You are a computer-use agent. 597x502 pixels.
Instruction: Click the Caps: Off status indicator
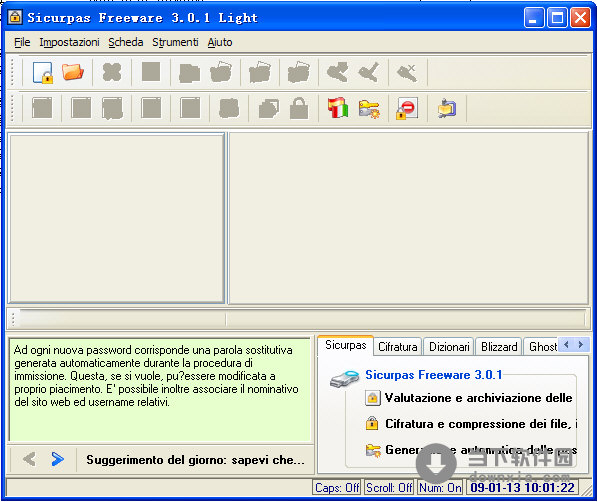tap(337, 488)
